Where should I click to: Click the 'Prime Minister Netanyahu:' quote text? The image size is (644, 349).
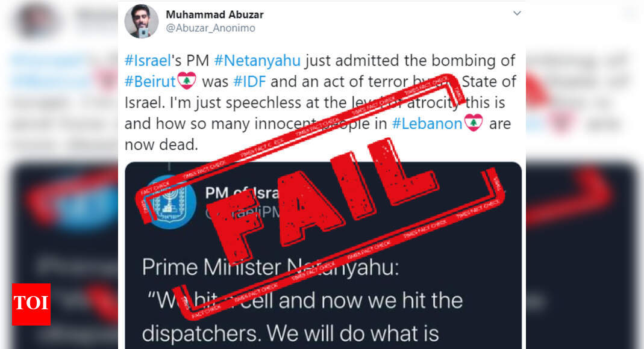click(270, 267)
